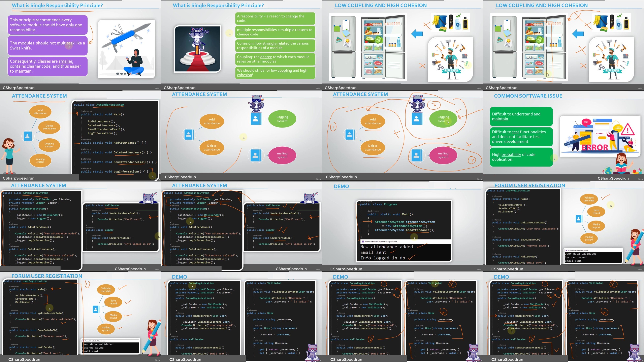This screenshot has width=644, height=362.
Task: Select the call 'attendanceSystem.AddAttendance();'
Action: click(x=405, y=230)
